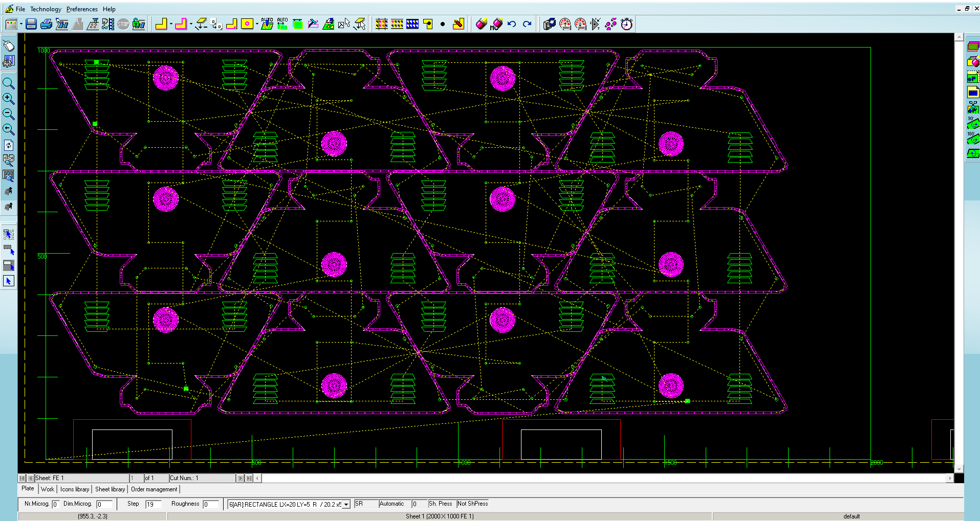
Task: Click the Redo arrow icon
Action: (527, 24)
